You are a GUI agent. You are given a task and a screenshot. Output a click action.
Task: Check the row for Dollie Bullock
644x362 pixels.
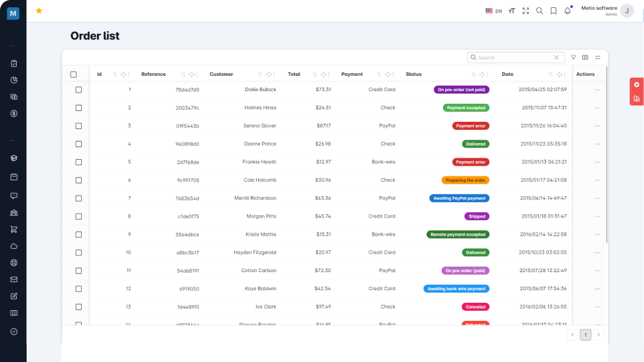point(79,90)
